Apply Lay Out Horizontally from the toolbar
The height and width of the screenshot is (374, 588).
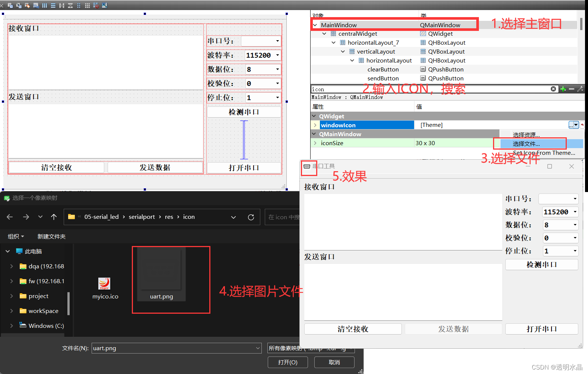point(45,6)
